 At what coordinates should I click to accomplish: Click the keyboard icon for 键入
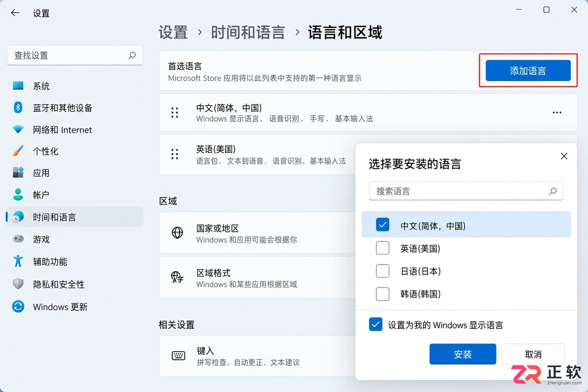[x=178, y=356]
